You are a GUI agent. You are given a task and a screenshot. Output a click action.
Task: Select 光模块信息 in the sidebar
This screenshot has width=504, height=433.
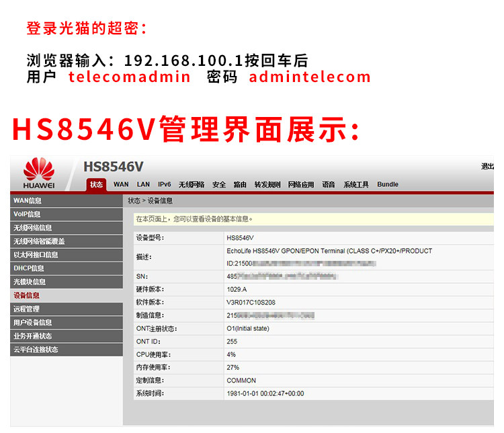tap(67, 282)
